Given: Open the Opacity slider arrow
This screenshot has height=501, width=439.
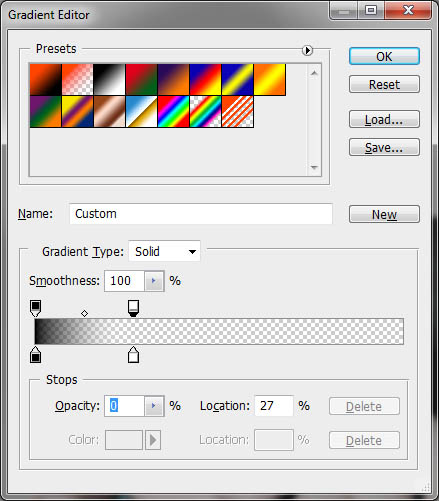Looking at the screenshot, I should pos(154,406).
